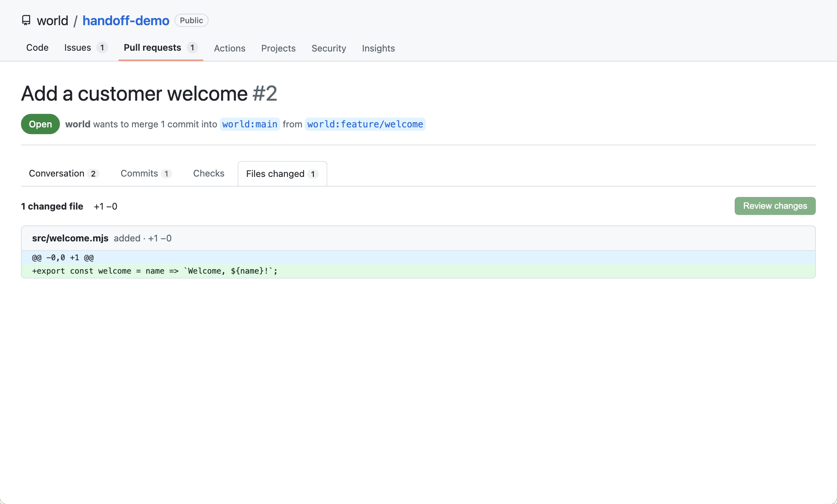Open the Checks tab
This screenshot has width=837, height=504.
(209, 173)
